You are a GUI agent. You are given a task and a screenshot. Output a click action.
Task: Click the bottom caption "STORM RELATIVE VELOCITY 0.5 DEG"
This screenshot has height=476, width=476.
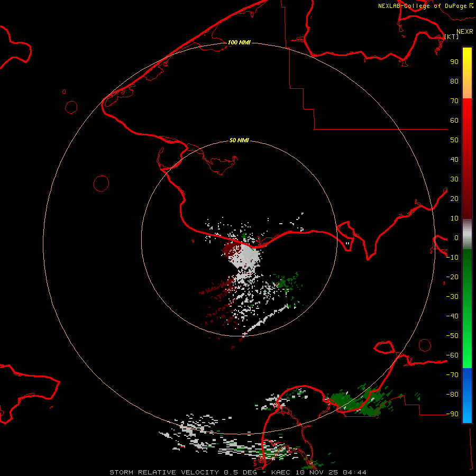click(183, 472)
